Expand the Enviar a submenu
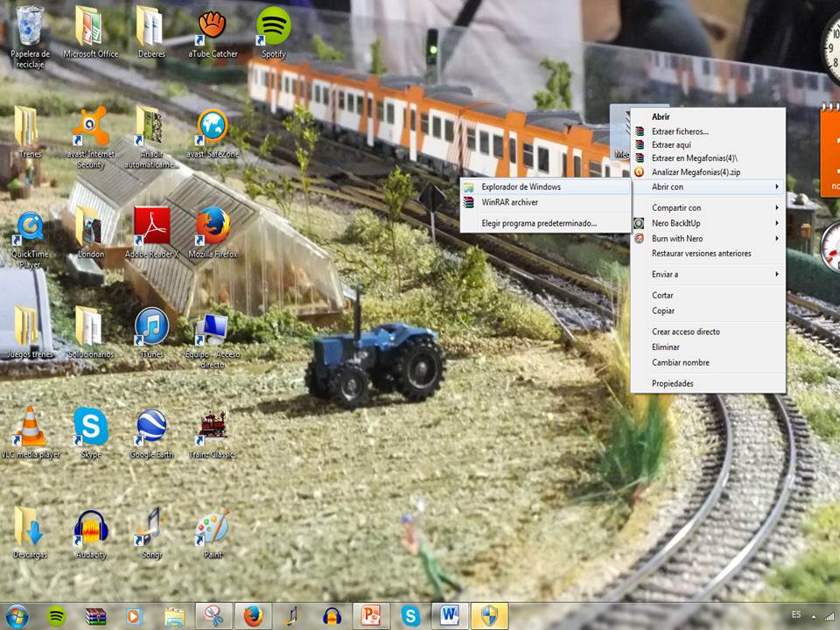Image resolution: width=840 pixels, height=630 pixels. pos(708,274)
